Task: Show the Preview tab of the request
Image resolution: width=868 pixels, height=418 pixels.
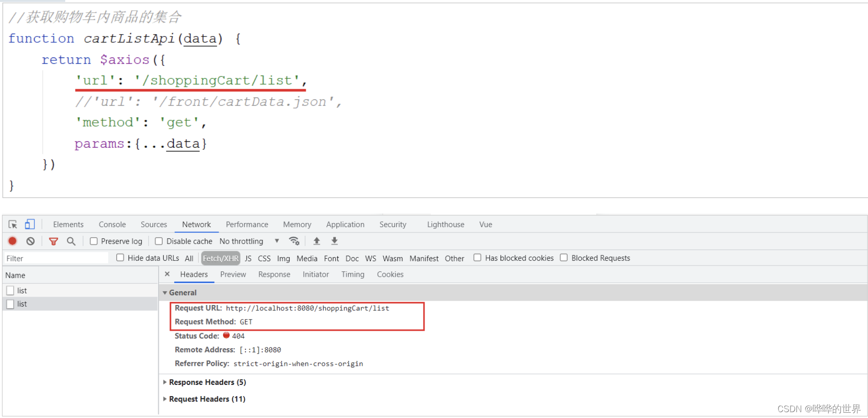Action: click(x=233, y=274)
